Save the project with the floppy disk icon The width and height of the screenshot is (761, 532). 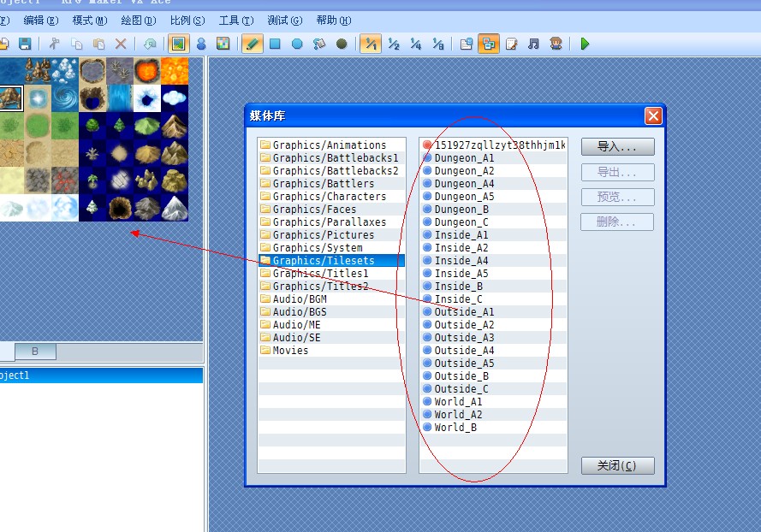(25, 44)
